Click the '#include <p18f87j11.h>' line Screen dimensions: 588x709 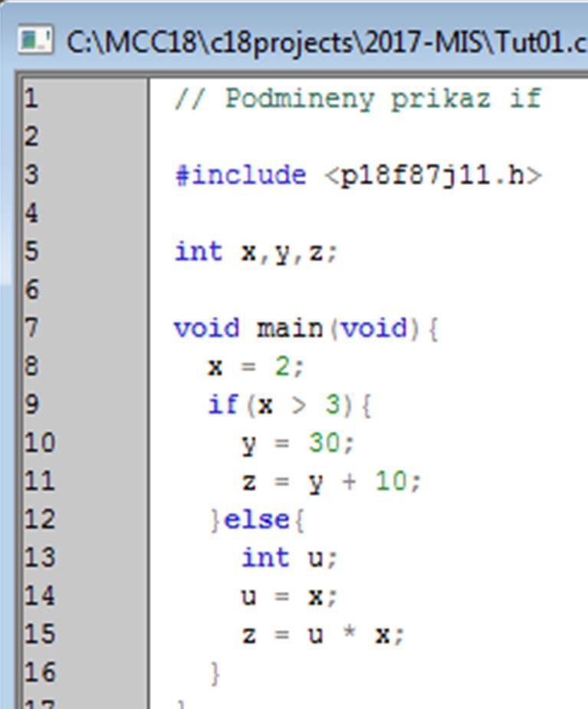pyautogui.click(x=358, y=176)
